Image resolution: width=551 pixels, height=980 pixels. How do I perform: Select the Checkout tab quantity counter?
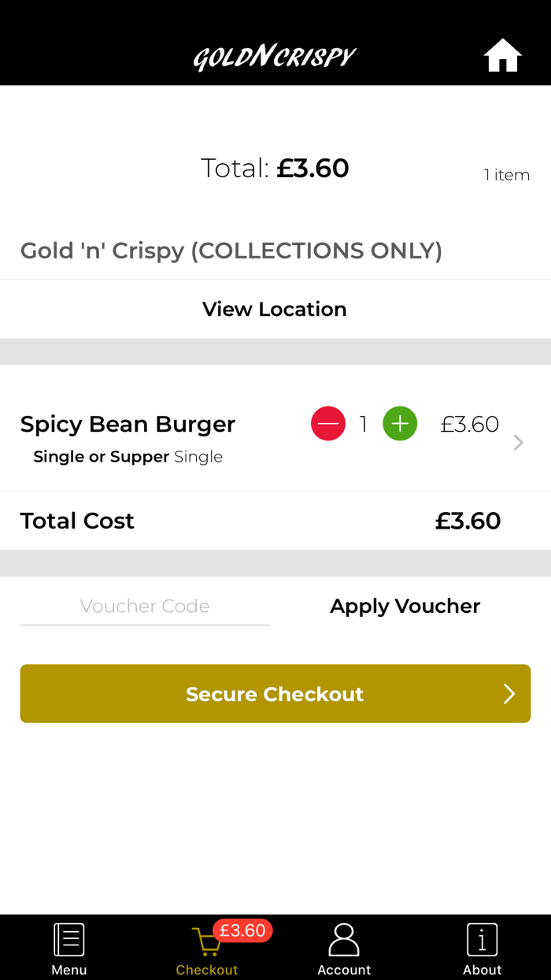tap(243, 930)
